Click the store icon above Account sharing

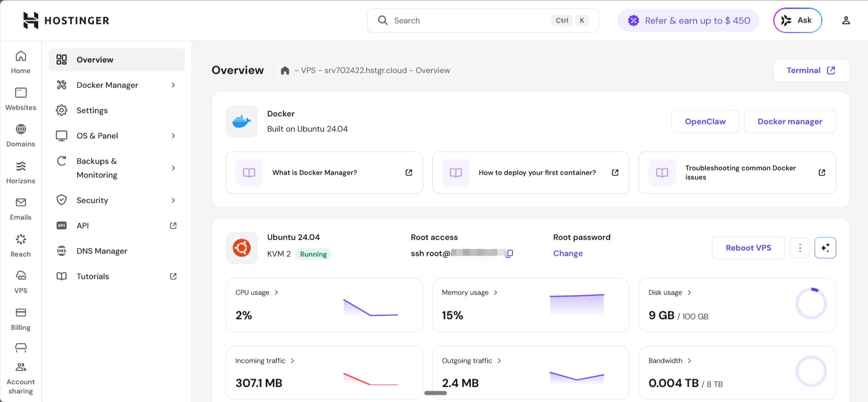point(21,347)
